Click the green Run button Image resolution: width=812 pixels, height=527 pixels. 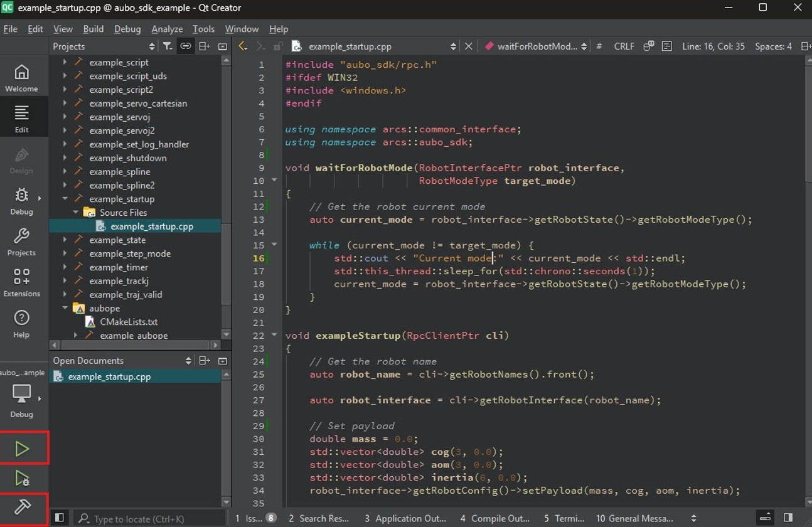pos(22,449)
